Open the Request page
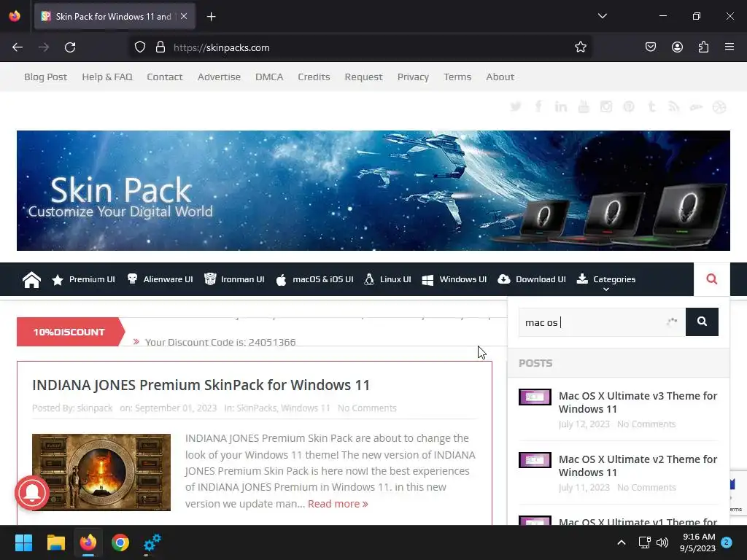 pyautogui.click(x=363, y=77)
